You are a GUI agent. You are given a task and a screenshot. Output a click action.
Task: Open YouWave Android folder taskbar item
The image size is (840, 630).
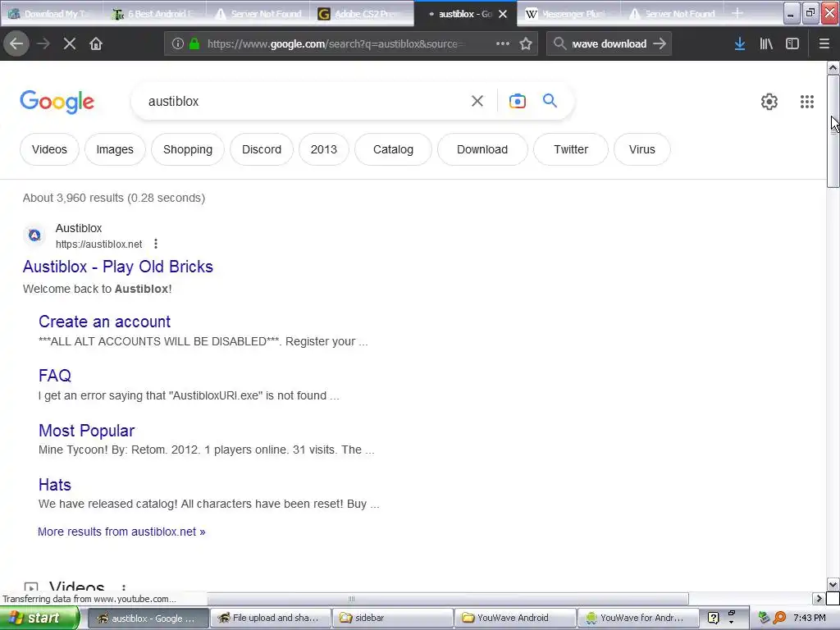tap(514, 618)
